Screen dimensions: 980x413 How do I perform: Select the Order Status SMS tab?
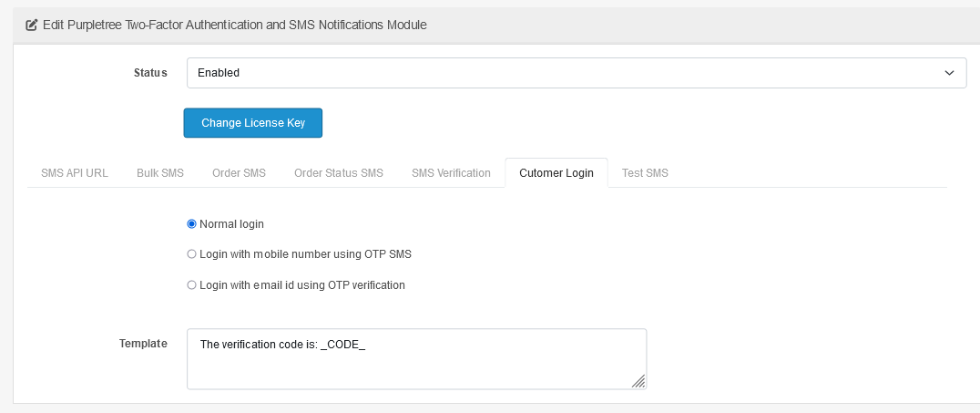(339, 173)
